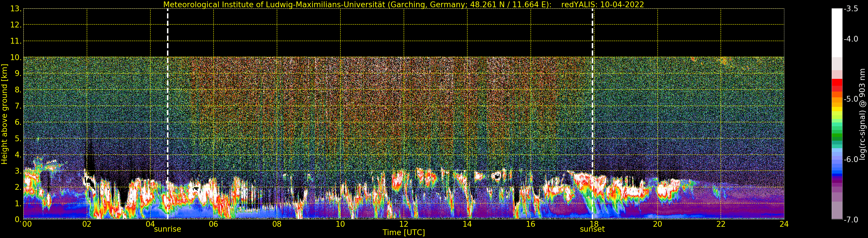Click the time axis tick '24'
Image resolution: width=868 pixels, height=238 pixels.
(784, 224)
